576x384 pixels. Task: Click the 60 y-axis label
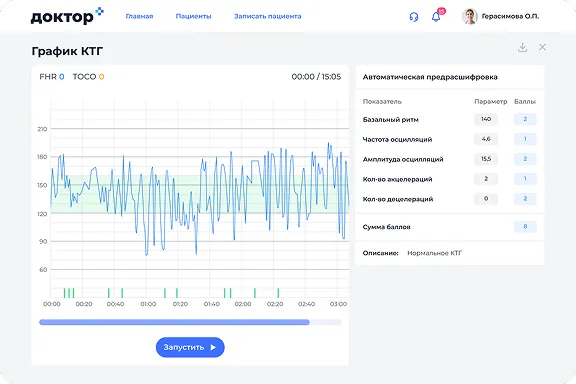[43, 270]
